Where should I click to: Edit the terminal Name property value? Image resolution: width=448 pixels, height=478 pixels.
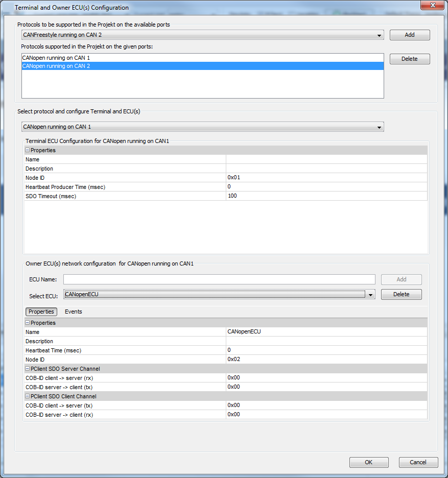[326, 159]
